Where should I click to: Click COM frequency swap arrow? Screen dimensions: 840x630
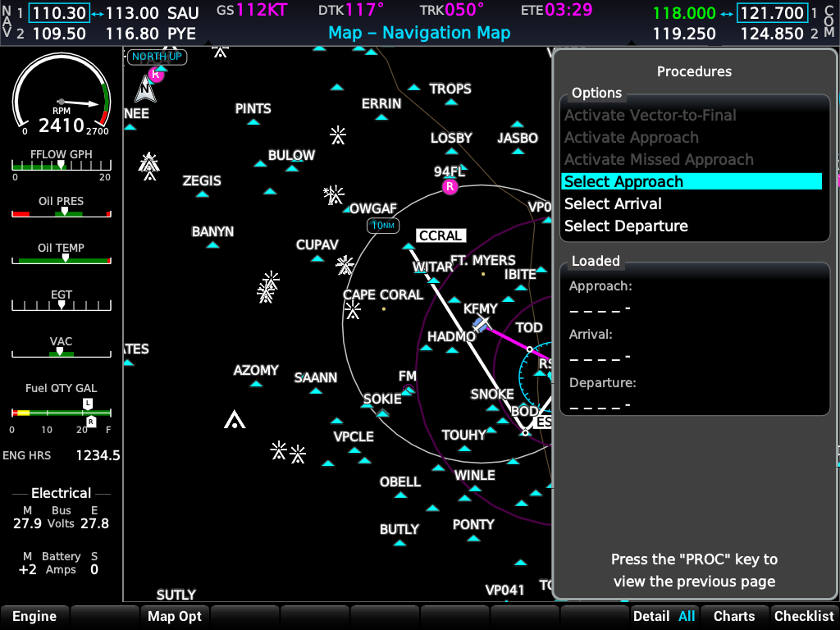point(727,14)
